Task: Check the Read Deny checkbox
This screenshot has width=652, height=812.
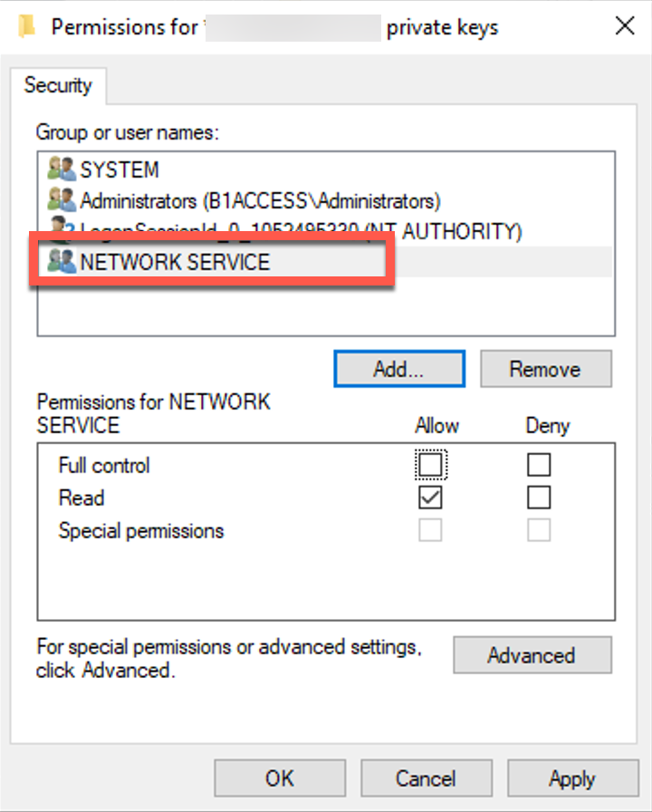Action: pyautogui.click(x=539, y=498)
